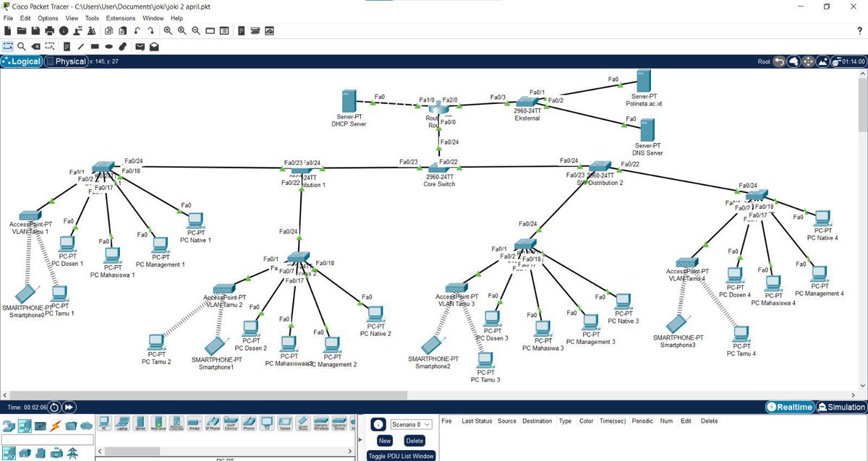Set tiled background image

(x=822, y=61)
